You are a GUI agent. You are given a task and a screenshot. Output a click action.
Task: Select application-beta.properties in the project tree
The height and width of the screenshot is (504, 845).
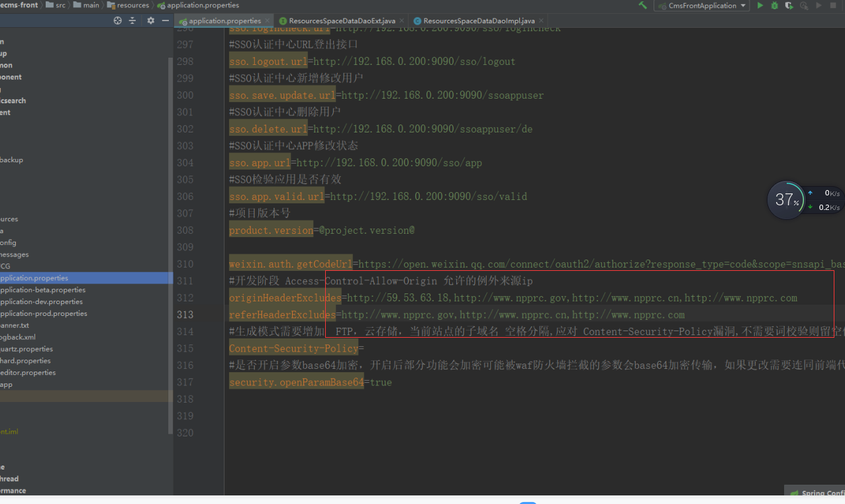coord(42,290)
